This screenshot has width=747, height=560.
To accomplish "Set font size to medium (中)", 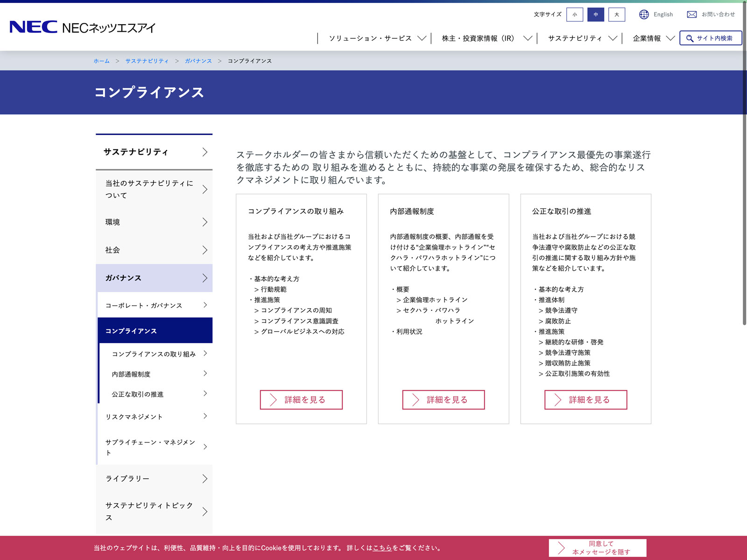I will [595, 14].
